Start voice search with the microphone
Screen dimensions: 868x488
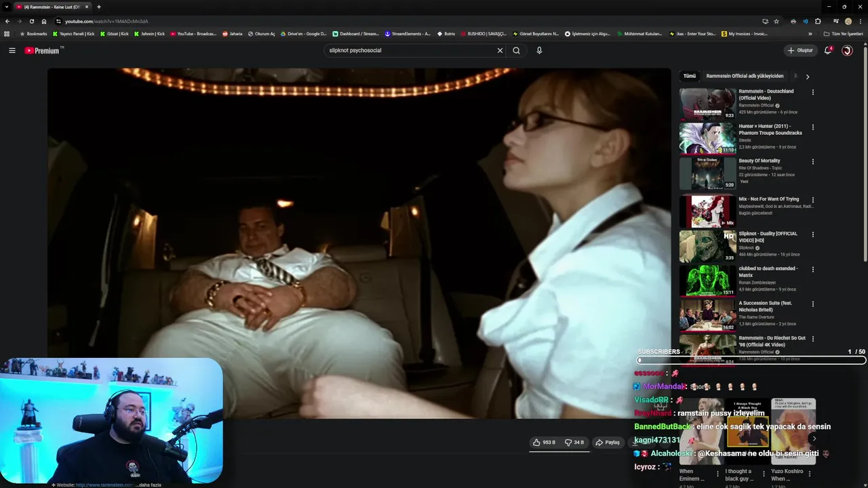(539, 50)
